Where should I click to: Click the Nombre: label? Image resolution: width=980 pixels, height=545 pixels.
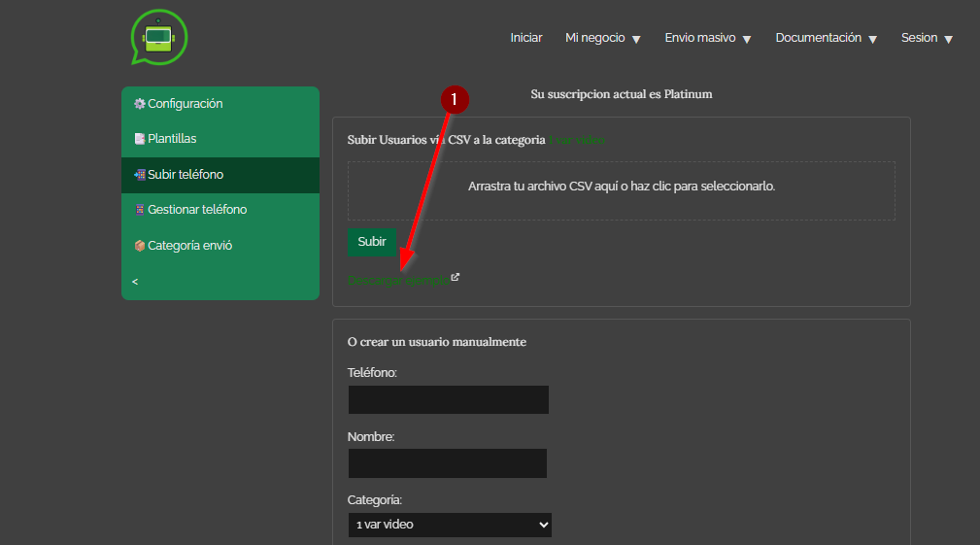pyautogui.click(x=371, y=437)
